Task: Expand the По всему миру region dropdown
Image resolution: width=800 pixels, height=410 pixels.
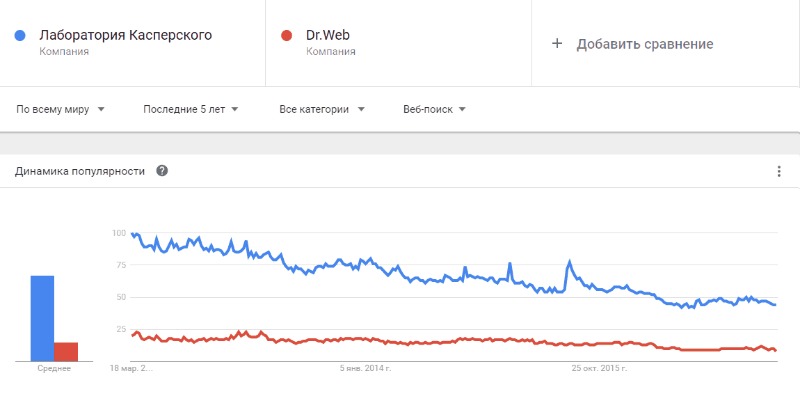Action: [60, 109]
